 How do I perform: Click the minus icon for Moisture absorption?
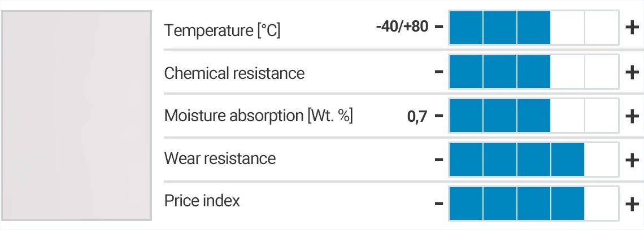pyautogui.click(x=439, y=116)
